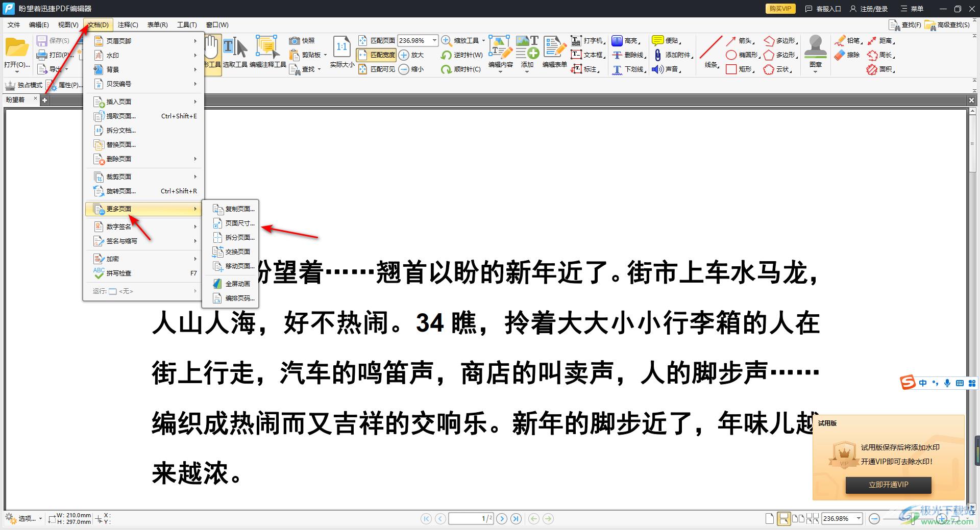Image resolution: width=980 pixels, height=530 pixels.
Task: Open the zoom percentage dropdown in toolbar
Action: (x=434, y=40)
